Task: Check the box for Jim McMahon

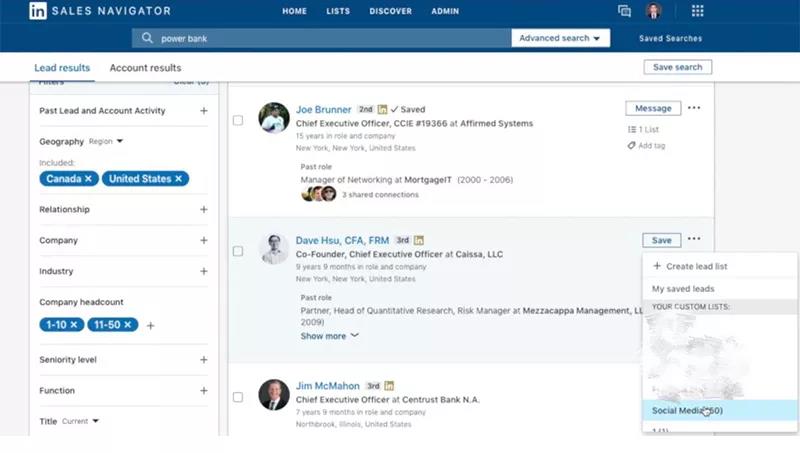Action: 238,397
